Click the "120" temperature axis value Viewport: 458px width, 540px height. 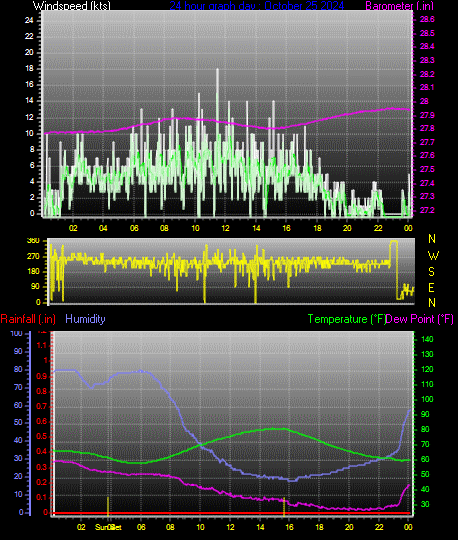point(427,370)
